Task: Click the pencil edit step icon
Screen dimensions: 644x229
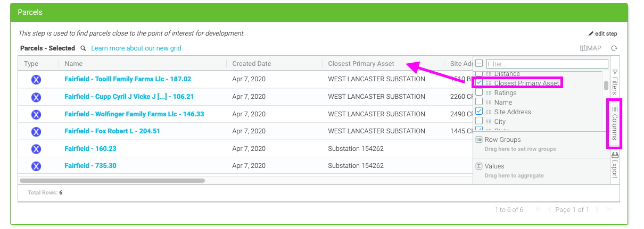Action: pos(591,33)
